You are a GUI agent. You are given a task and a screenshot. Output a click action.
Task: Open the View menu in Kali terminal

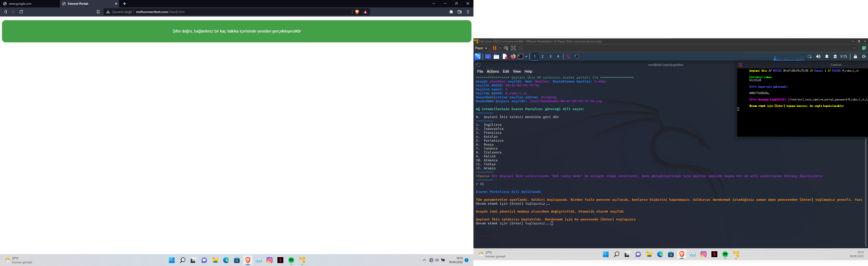(517, 71)
